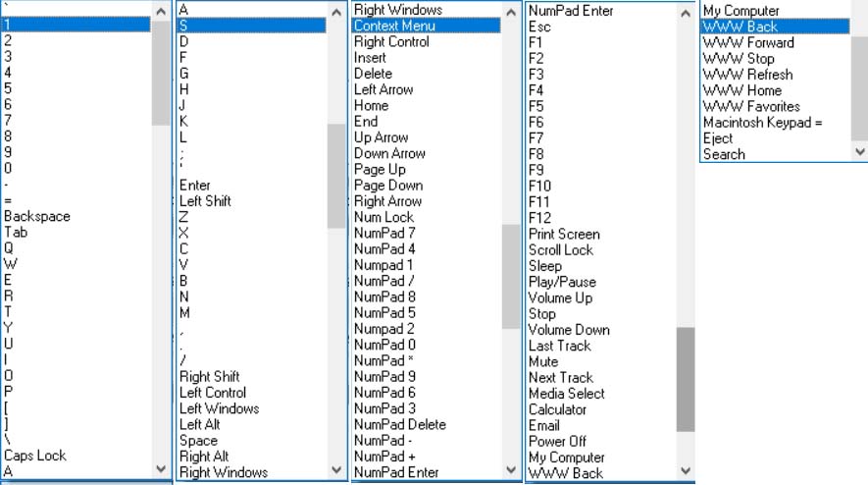Select the highlighted Context Menu entry
Image resolution: width=868 pixels, height=485 pixels.
pyautogui.click(x=427, y=26)
